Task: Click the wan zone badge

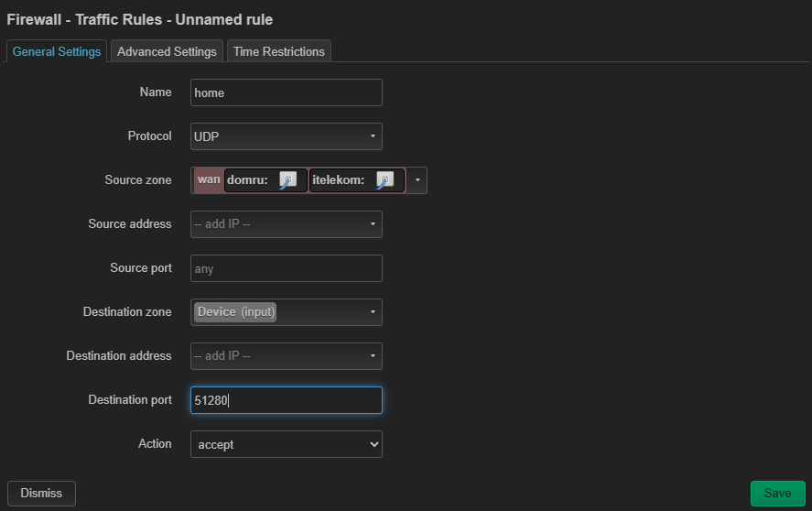Action: click(x=209, y=179)
